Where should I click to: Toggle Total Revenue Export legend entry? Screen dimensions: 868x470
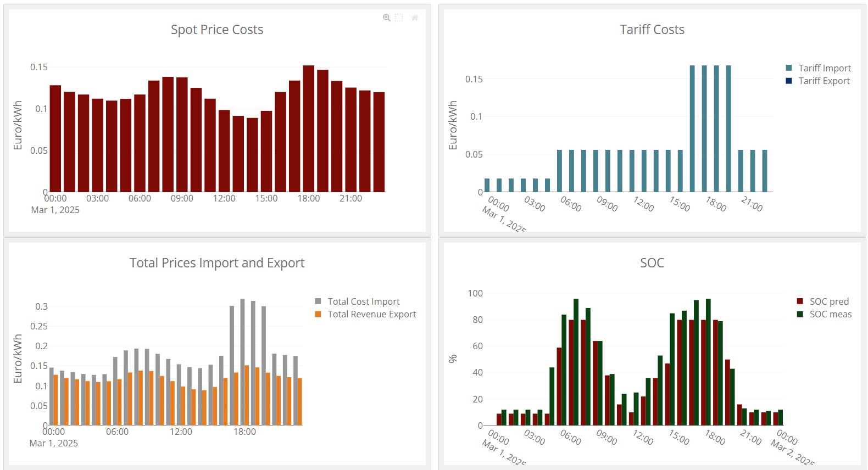(371, 314)
